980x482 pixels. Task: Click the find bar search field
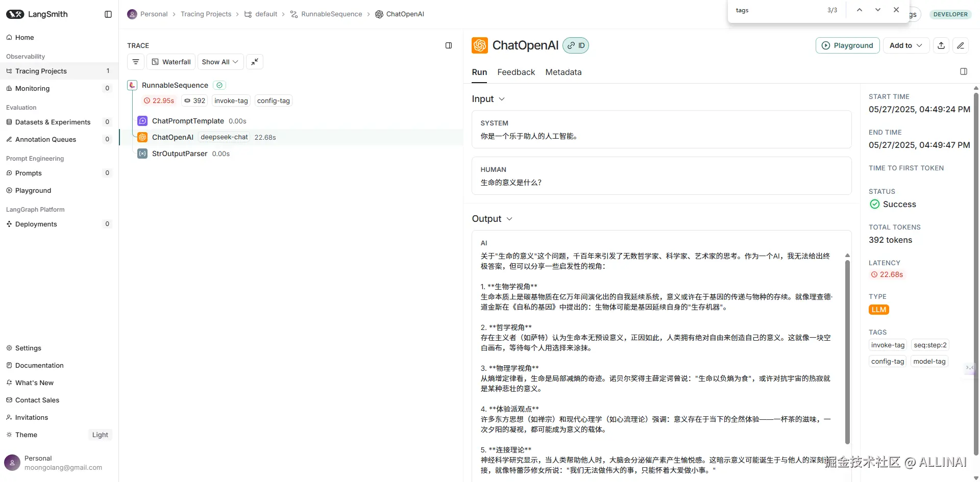pyautogui.click(x=779, y=10)
